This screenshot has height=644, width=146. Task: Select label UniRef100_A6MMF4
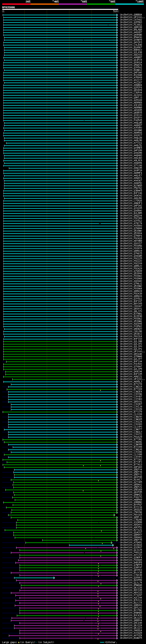pos(131,173)
